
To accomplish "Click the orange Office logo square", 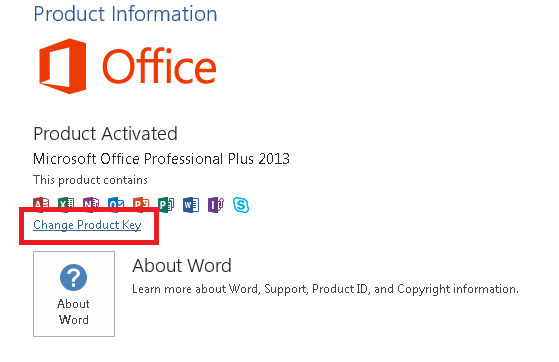I will tap(63, 66).
